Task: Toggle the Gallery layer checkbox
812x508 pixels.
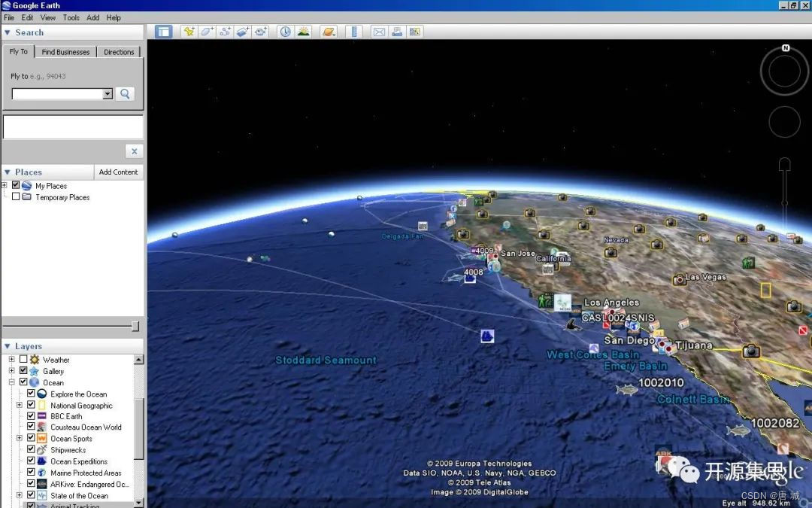Action: pyautogui.click(x=23, y=370)
